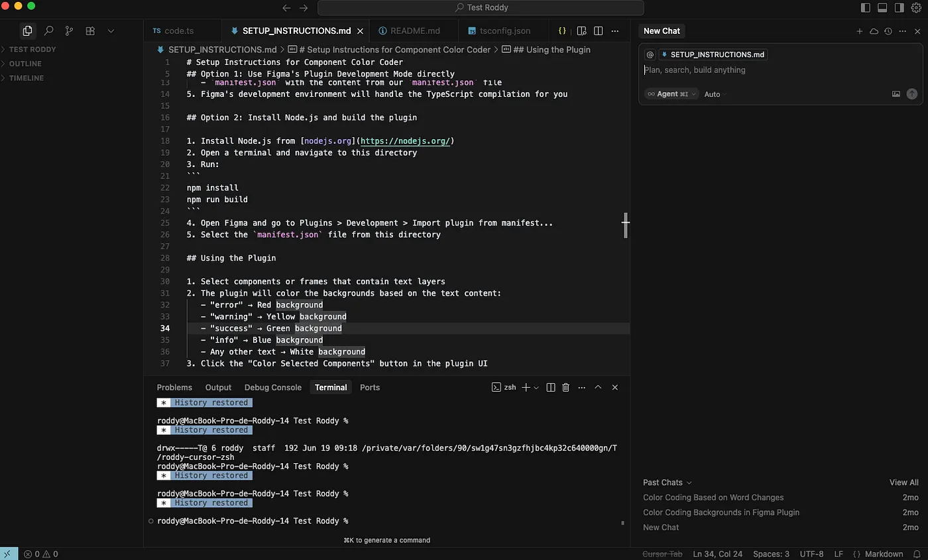Open terminal panel more actions ellipsis

(x=581, y=387)
